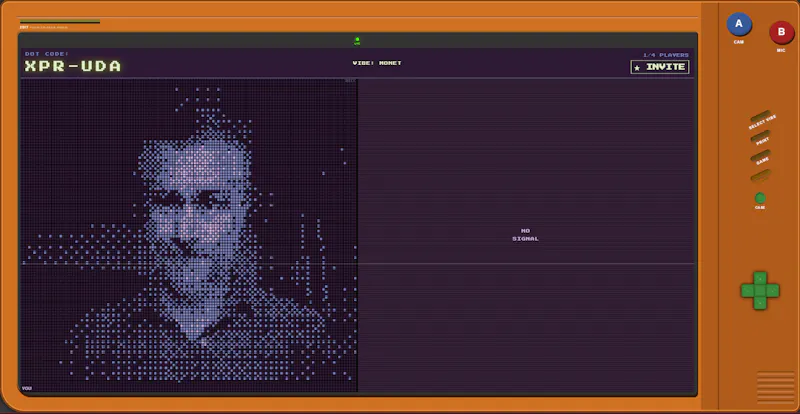800x414 pixels.
Task: Click the 1/4 PLAYERS counter
Action: coord(666,55)
